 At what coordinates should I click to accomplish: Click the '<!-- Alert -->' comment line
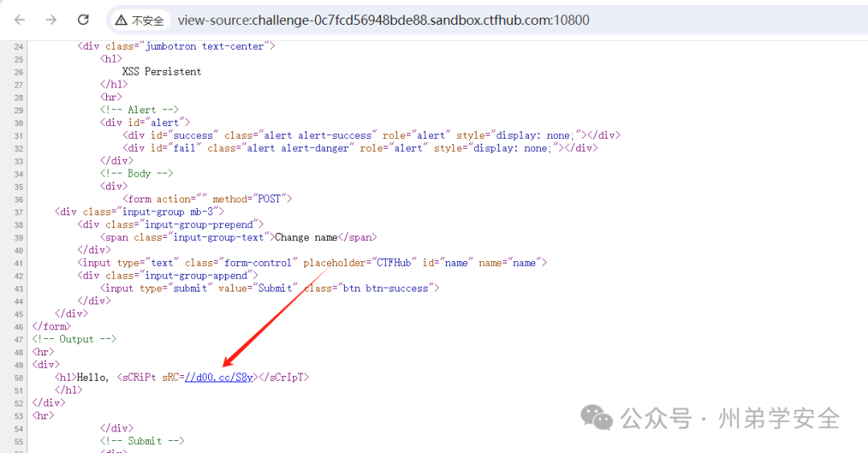coord(139,109)
